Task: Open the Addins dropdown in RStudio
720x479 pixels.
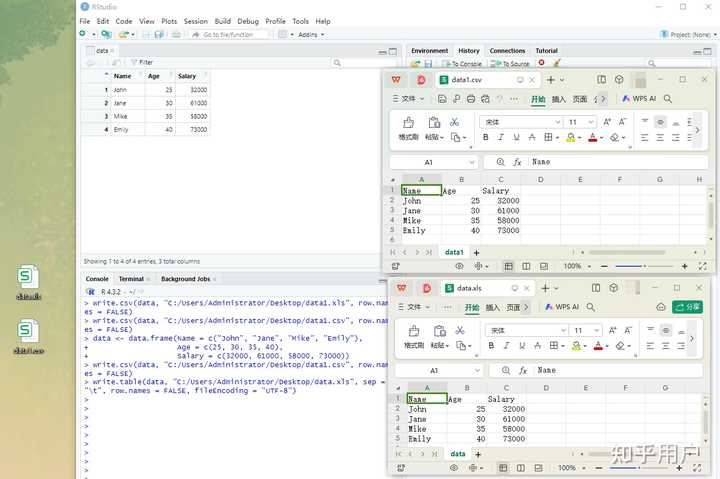Action: (x=311, y=34)
